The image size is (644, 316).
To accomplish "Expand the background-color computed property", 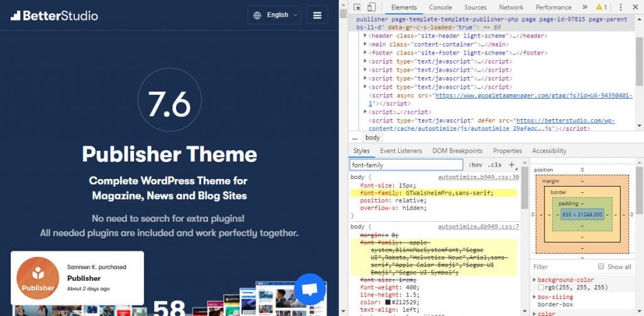I will (x=535, y=280).
